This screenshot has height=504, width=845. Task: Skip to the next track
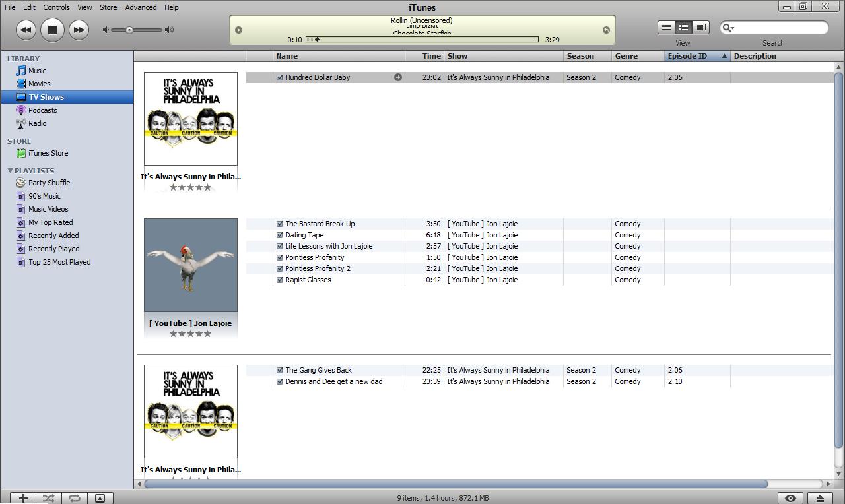[79, 30]
